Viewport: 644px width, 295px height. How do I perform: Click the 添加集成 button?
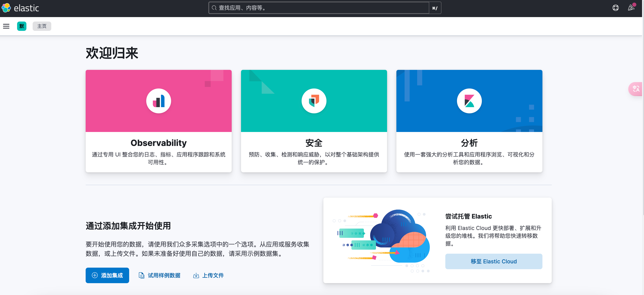tap(107, 275)
